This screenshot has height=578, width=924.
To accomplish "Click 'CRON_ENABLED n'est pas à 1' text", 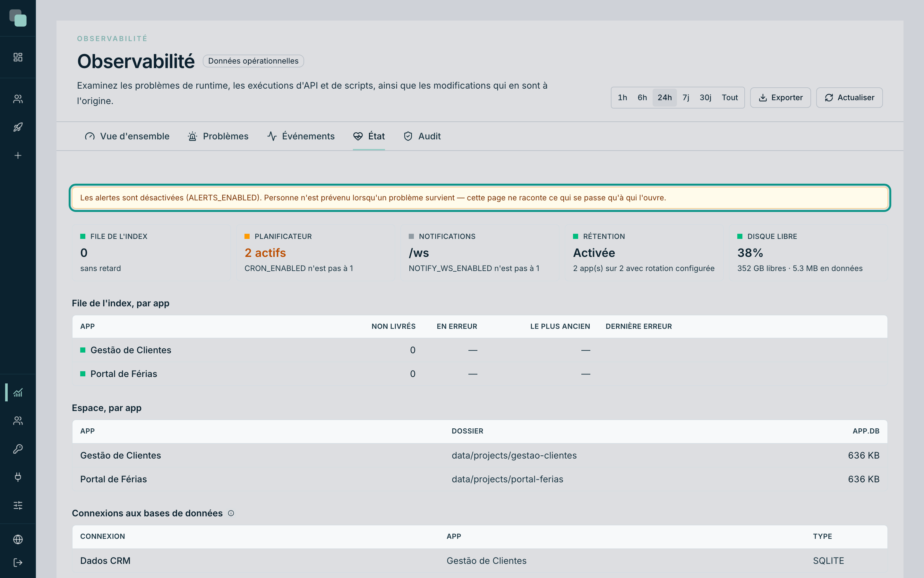I will [x=299, y=268].
